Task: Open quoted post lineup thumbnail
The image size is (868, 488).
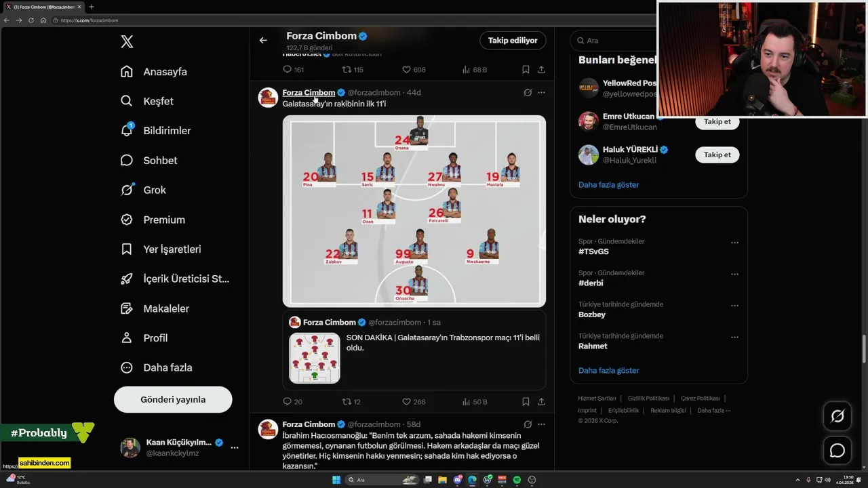Action: (315, 358)
